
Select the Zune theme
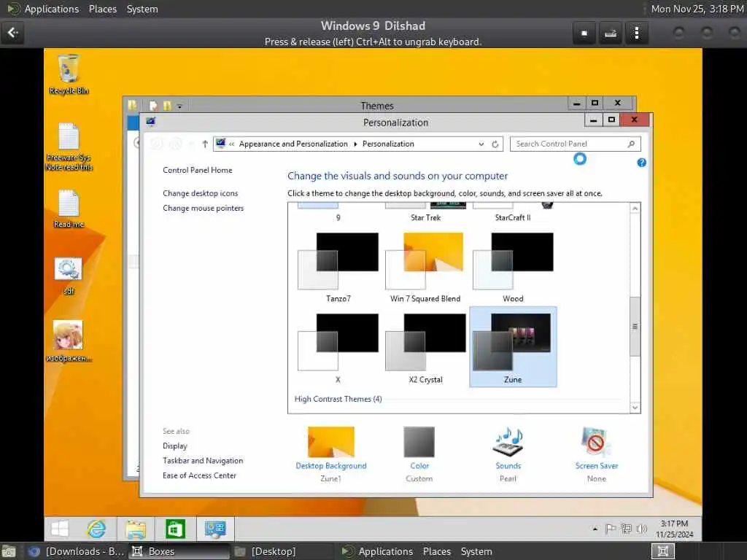(x=513, y=346)
